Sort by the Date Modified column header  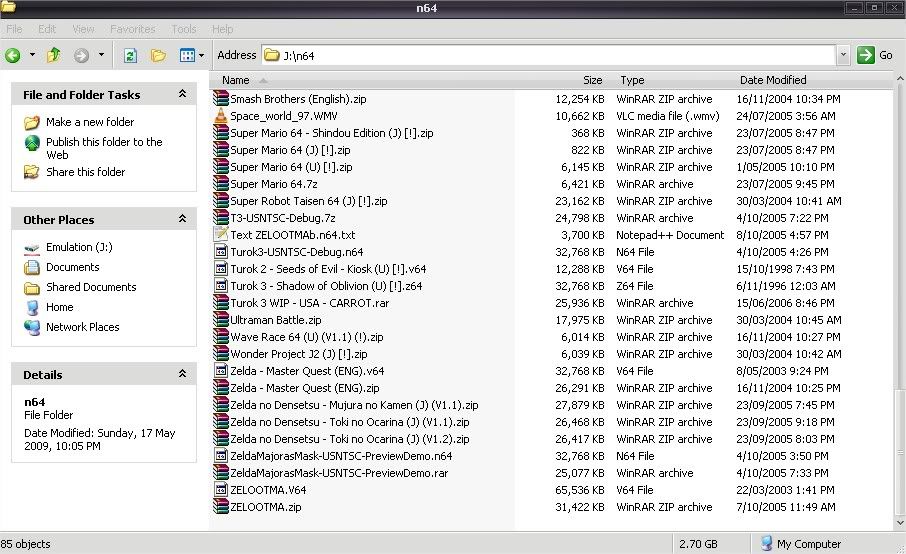pyautogui.click(x=773, y=80)
